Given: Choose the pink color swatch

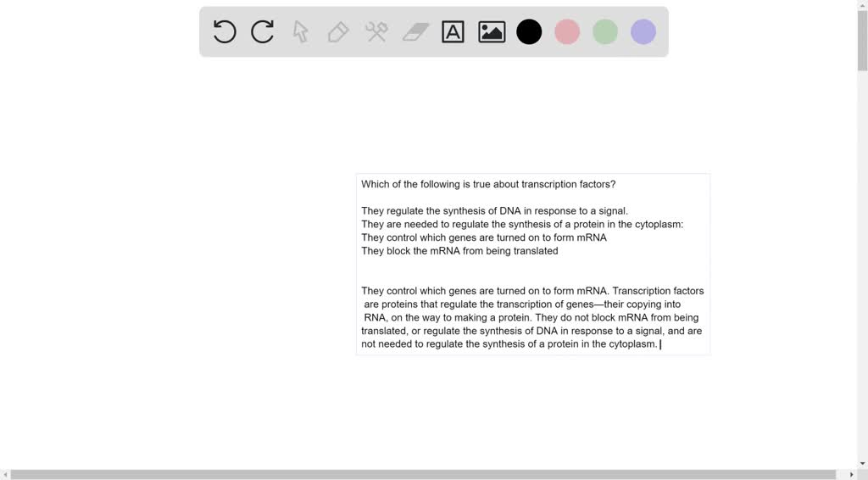Looking at the screenshot, I should tap(567, 32).
